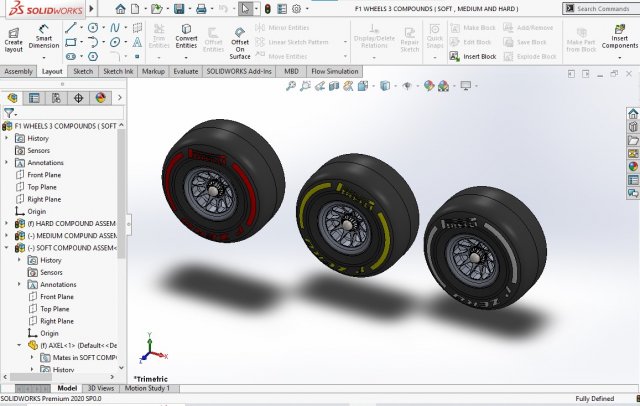
Task: Click the red soft compound wheel
Action: coord(223,182)
